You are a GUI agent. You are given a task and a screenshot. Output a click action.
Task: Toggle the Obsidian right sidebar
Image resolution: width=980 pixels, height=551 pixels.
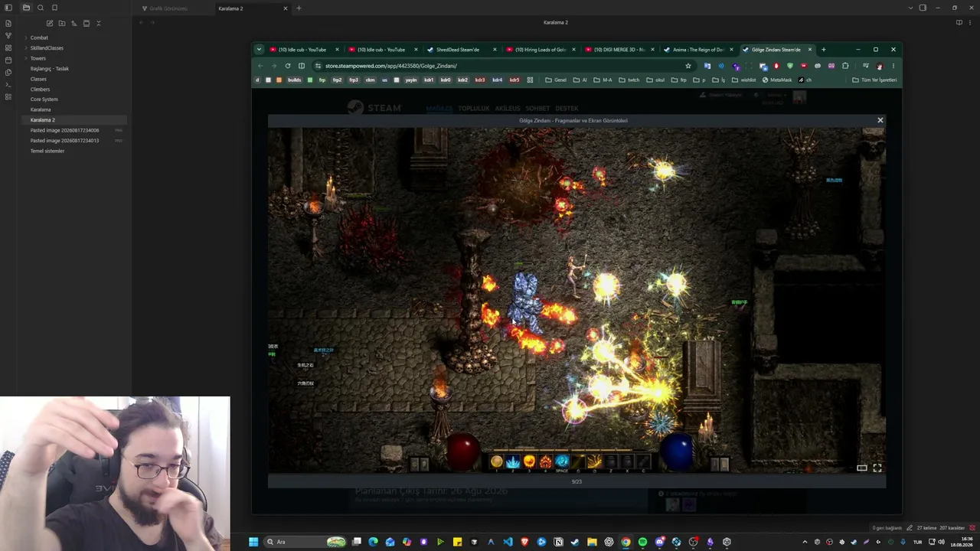[923, 8]
